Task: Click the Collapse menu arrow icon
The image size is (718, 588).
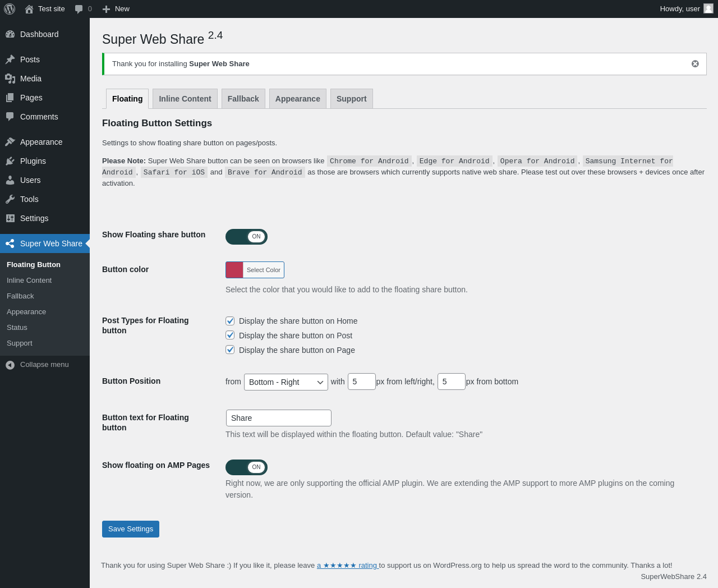Action: (10, 365)
